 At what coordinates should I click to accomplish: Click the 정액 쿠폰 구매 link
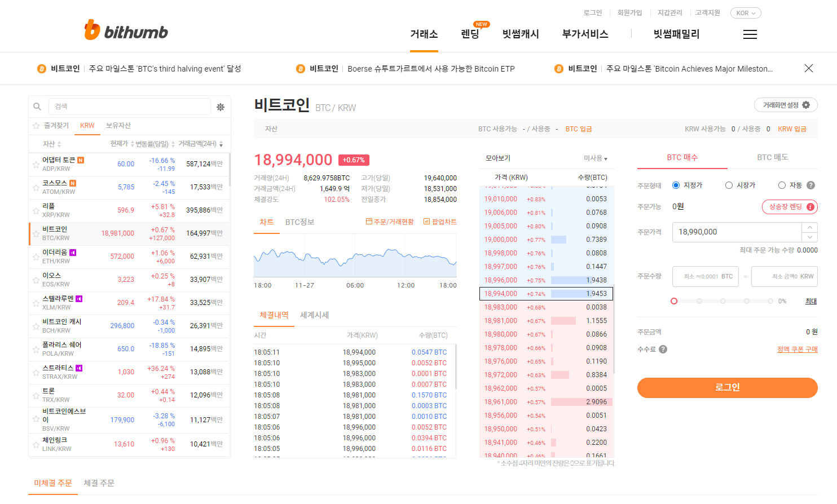[x=797, y=350]
